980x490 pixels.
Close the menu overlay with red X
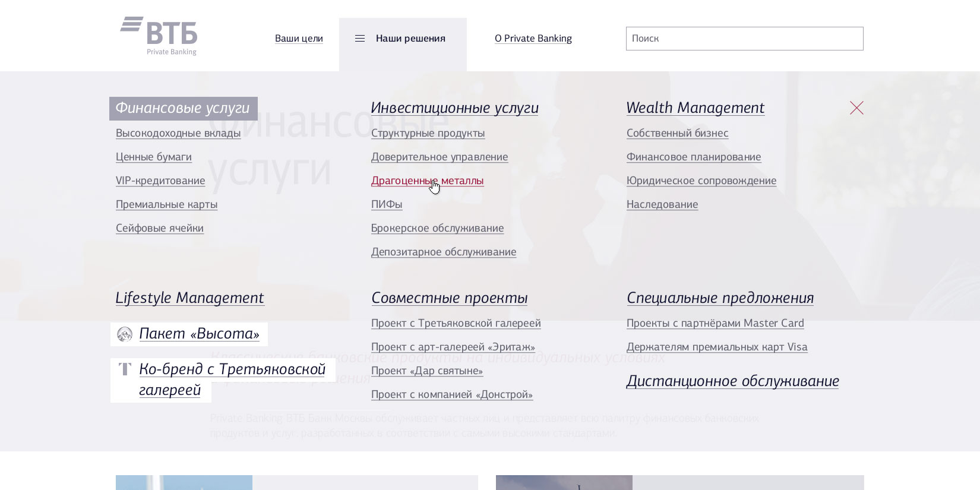tap(856, 108)
